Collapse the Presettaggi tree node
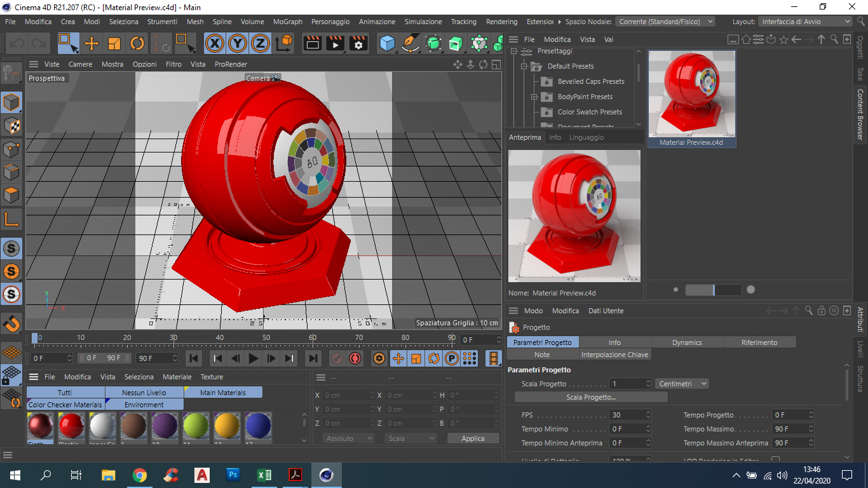Image resolution: width=868 pixels, height=488 pixels. click(515, 51)
